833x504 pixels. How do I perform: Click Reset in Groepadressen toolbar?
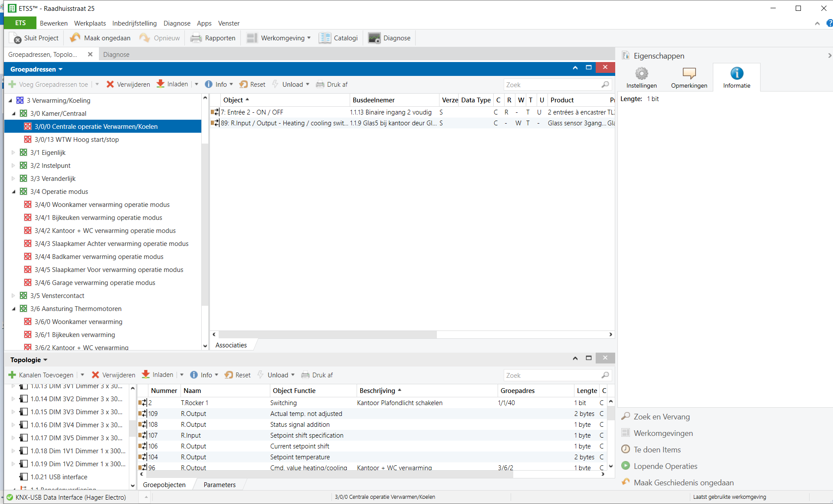click(253, 84)
